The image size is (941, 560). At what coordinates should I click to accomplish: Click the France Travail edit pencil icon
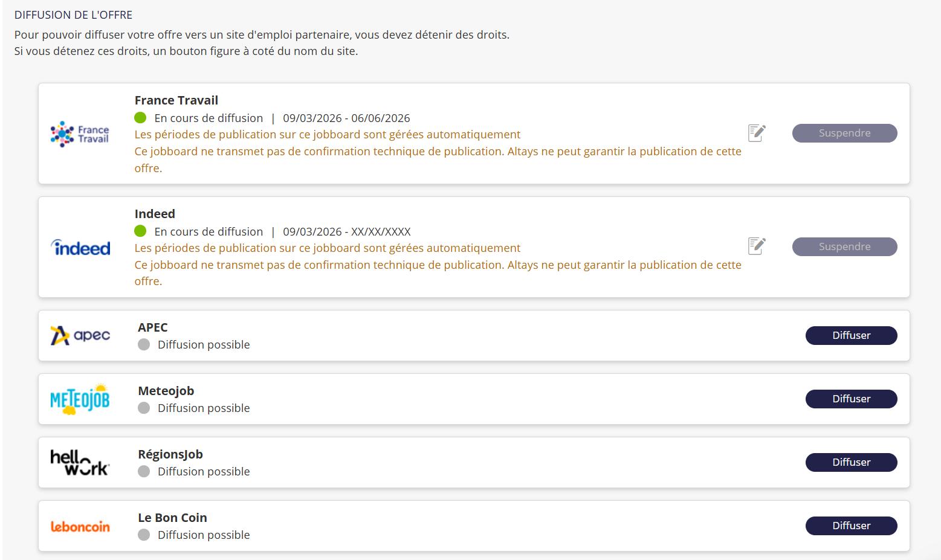(757, 133)
